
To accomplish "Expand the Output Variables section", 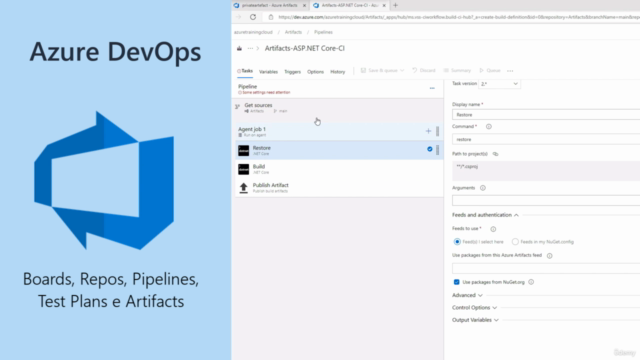I will (x=476, y=320).
